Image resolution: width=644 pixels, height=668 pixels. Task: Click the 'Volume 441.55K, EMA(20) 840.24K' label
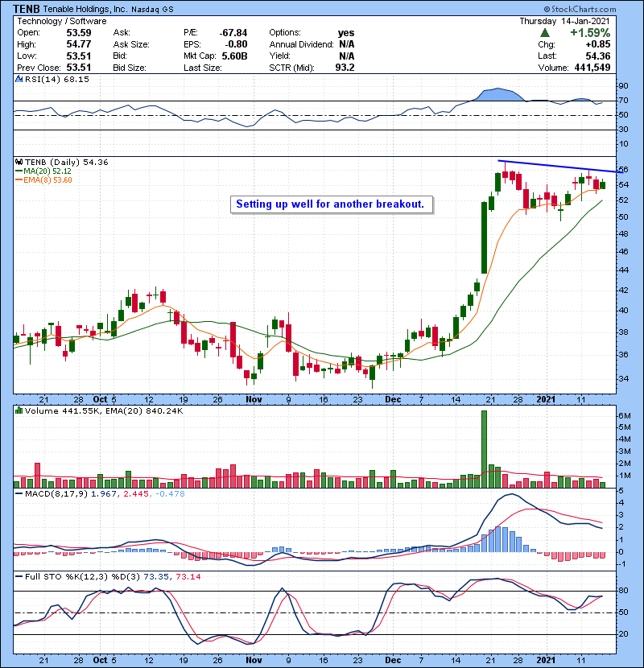point(104,410)
